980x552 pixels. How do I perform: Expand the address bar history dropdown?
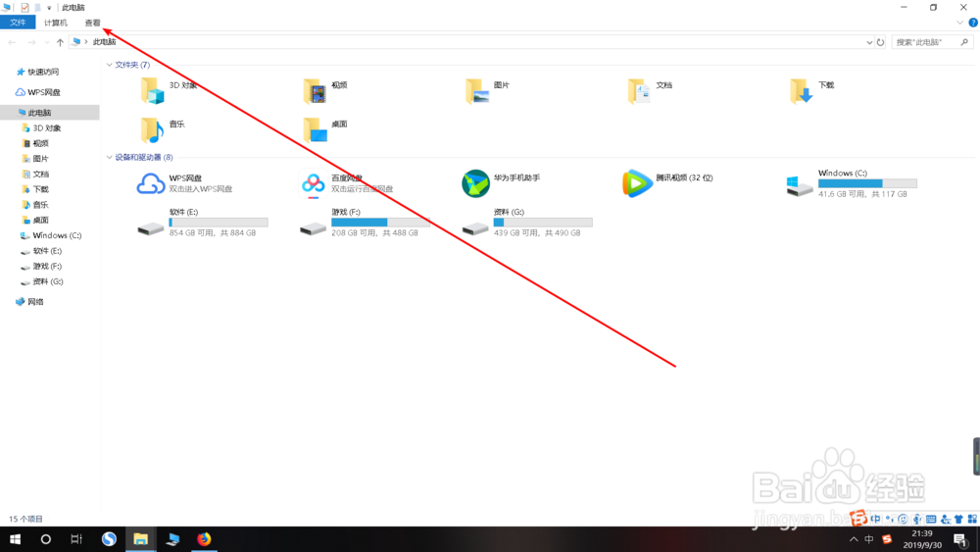click(869, 42)
